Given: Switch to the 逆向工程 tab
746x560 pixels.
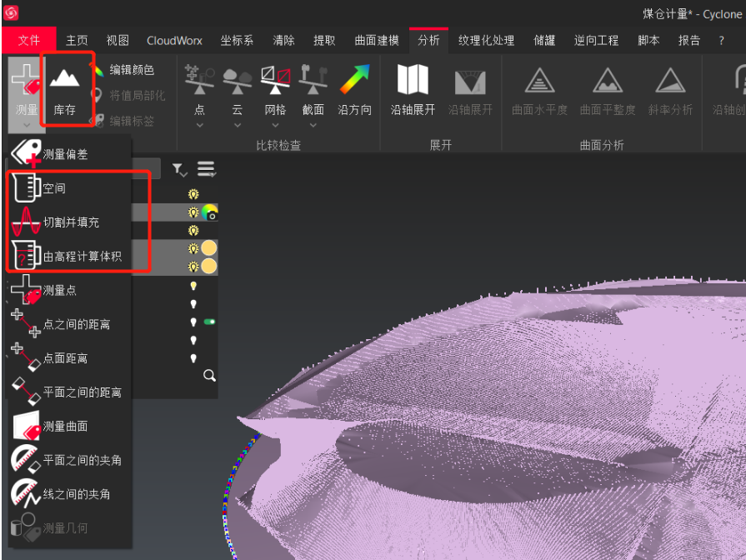Looking at the screenshot, I should 596,41.
